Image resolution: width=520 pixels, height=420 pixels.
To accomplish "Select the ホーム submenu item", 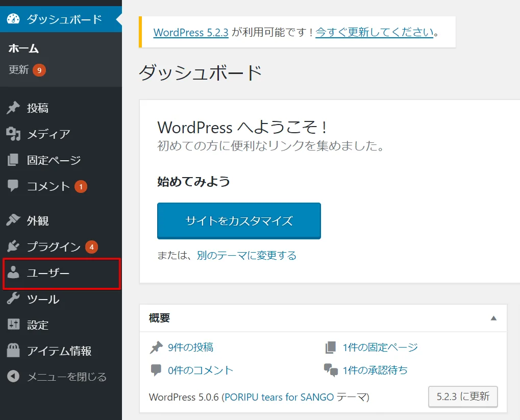I will click(23, 48).
